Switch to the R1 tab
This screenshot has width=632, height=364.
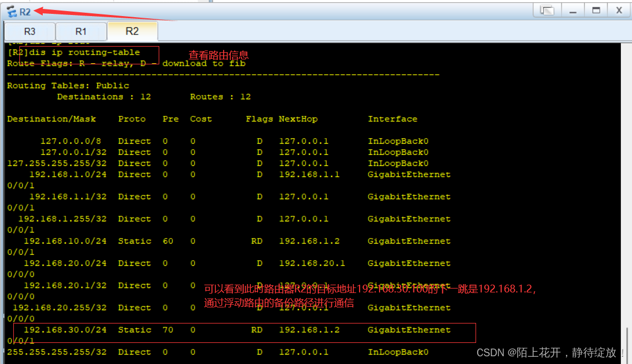tap(81, 32)
